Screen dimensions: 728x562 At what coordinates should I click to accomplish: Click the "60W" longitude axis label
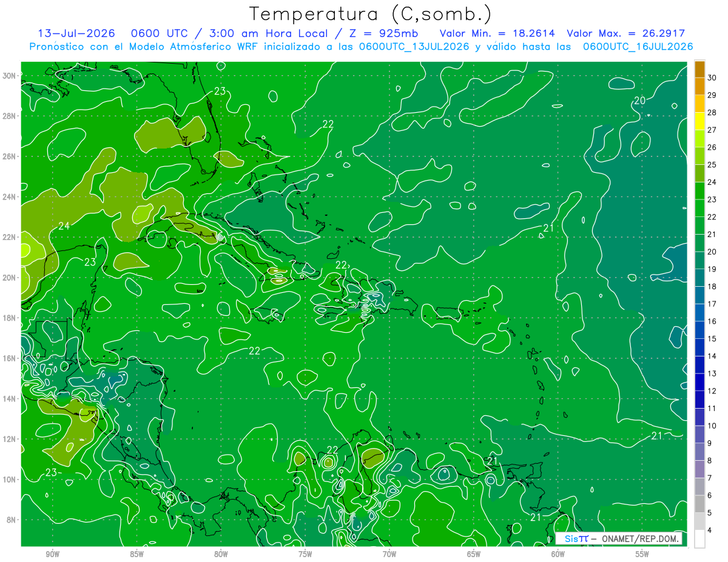[x=558, y=554]
